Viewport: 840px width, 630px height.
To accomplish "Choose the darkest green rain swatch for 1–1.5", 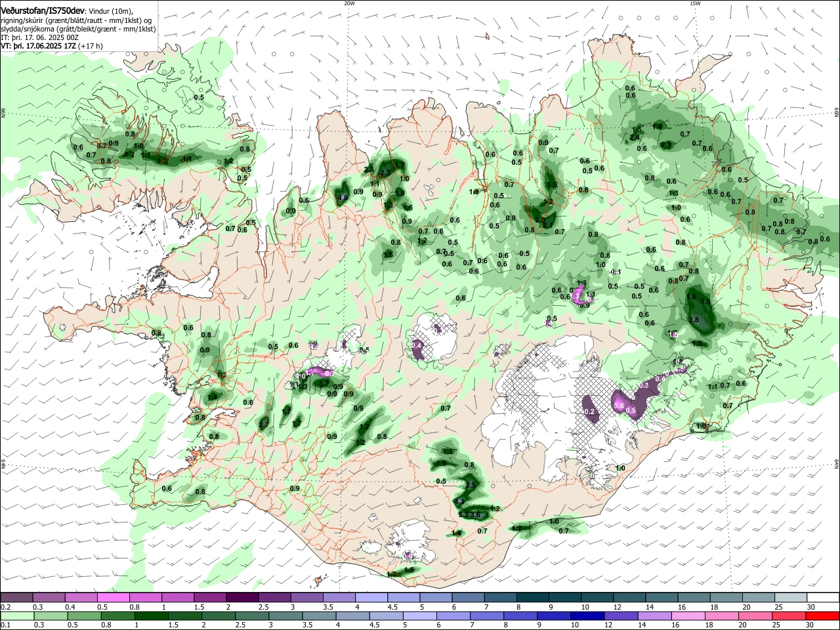I will pyautogui.click(x=152, y=616).
